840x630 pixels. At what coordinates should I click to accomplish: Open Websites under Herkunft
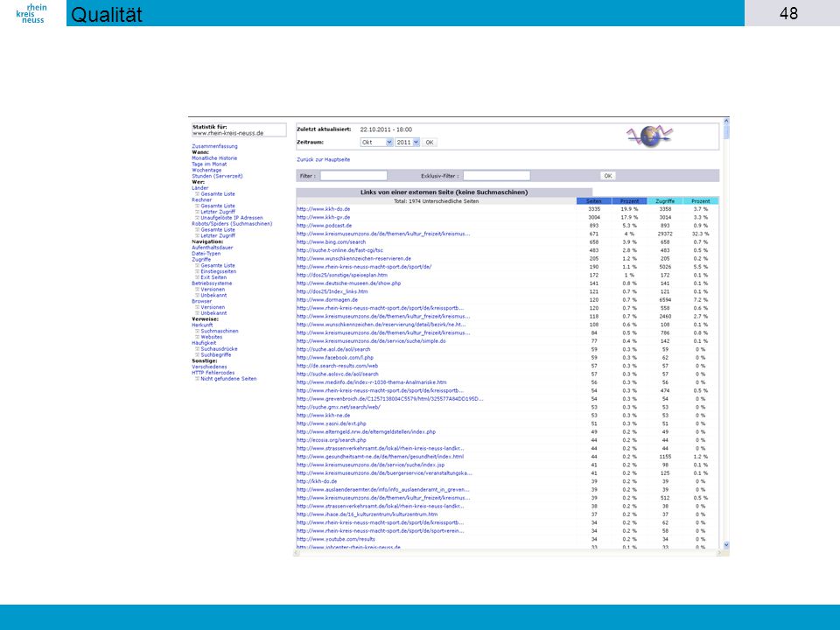coord(211,337)
